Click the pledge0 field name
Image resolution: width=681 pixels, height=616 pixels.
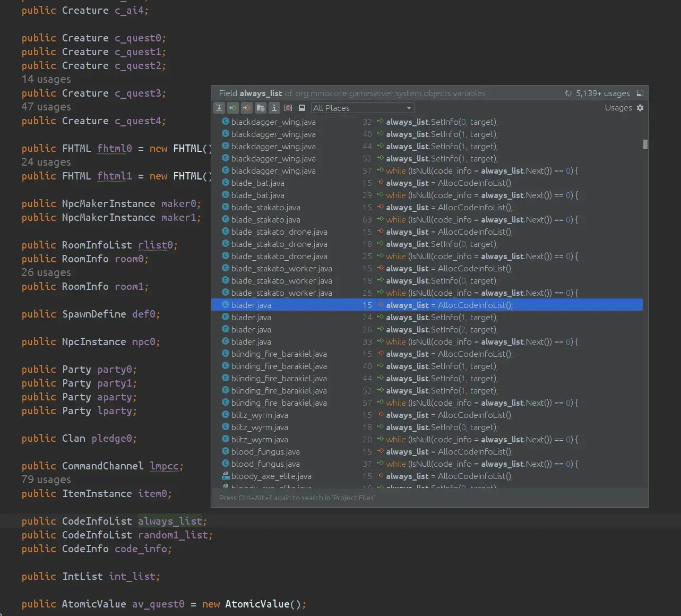111,438
